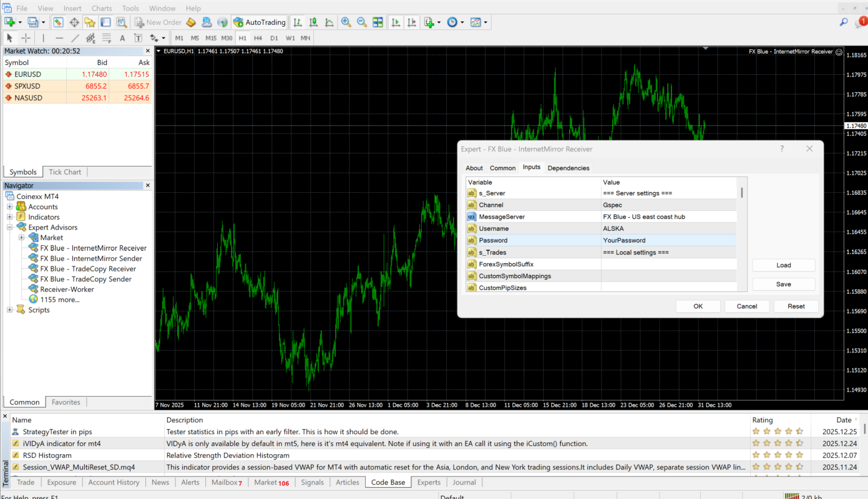Switch to the Dependencies tab
The image size is (868, 499).
[568, 168]
